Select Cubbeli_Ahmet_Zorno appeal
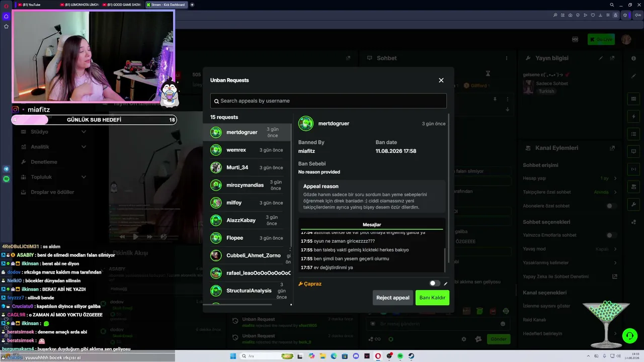This screenshot has width=644, height=362. point(247,255)
